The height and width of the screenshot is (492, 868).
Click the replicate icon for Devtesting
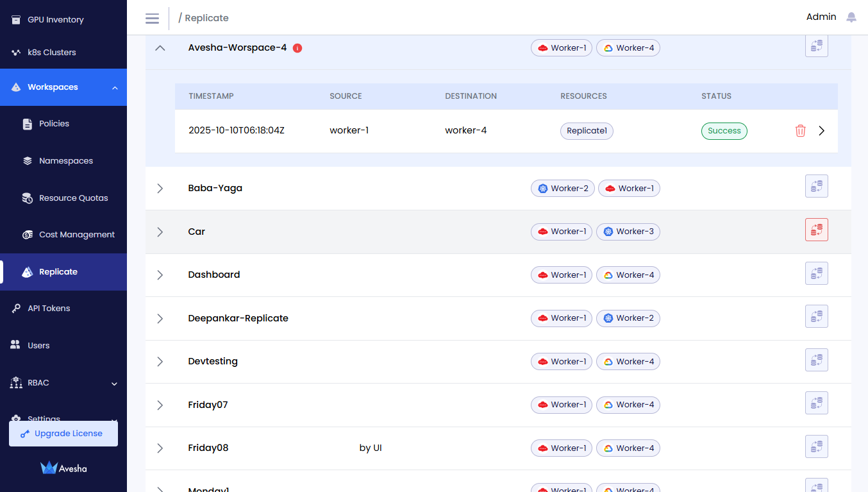pos(816,360)
